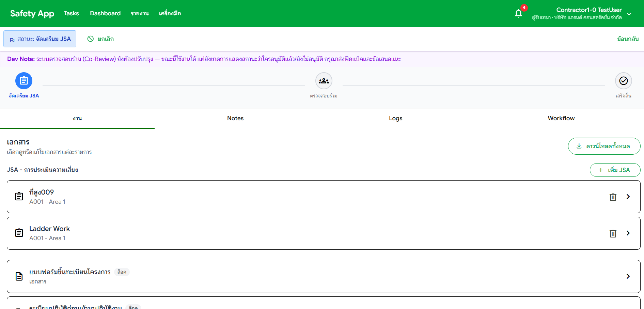Select the ตรวจสอบร่วม people icon in the workflow
The image size is (644, 309).
[x=324, y=81]
